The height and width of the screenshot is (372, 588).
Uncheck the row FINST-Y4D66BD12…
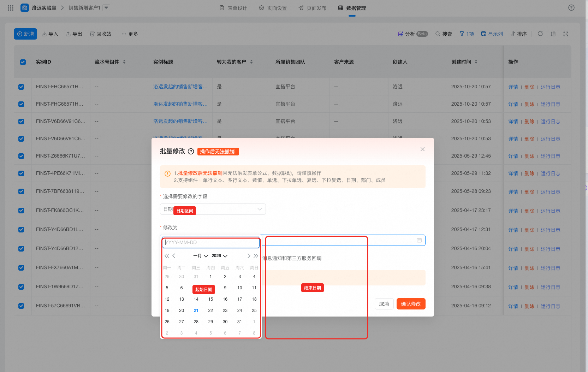[x=21, y=249]
